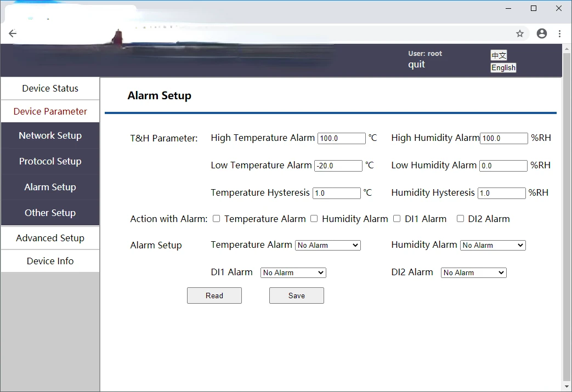The width and height of the screenshot is (572, 392).
Task: Enable the Temperature Alarm action checkbox
Action: click(x=217, y=219)
